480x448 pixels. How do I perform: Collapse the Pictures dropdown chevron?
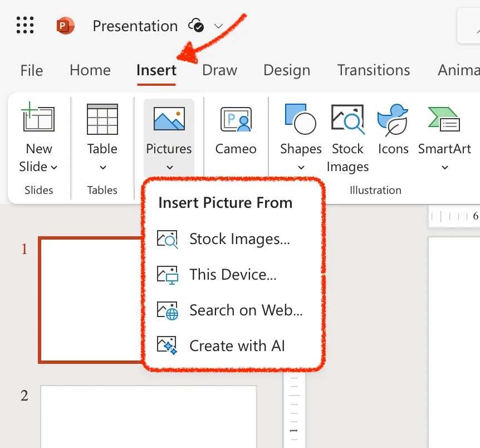(170, 167)
